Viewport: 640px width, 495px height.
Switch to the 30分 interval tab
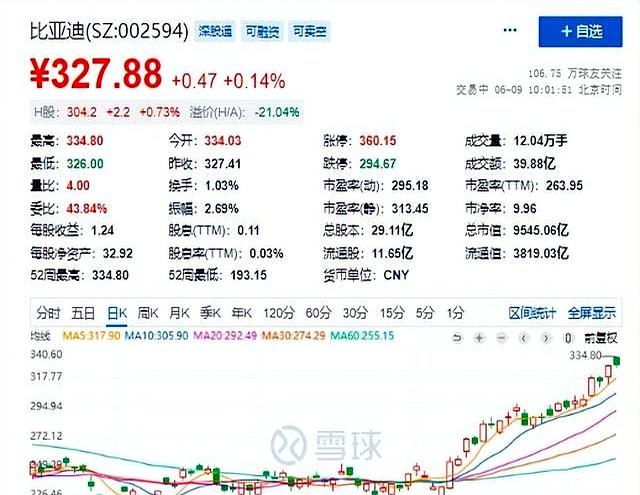(355, 313)
